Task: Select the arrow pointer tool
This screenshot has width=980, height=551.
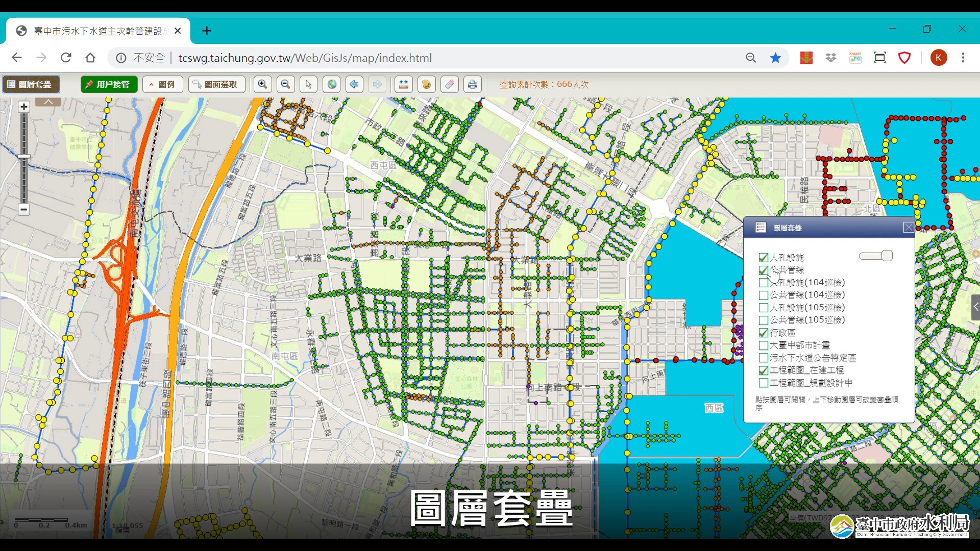Action: click(308, 84)
